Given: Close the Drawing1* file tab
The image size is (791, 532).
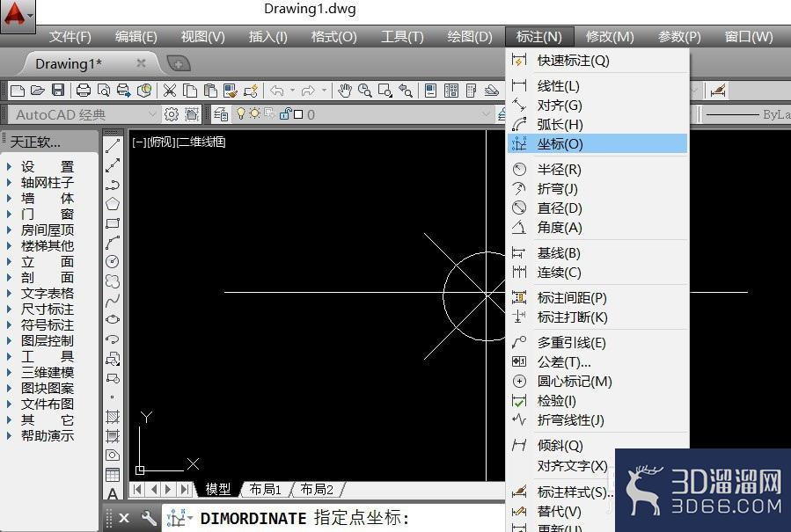Looking at the screenshot, I should [142, 63].
